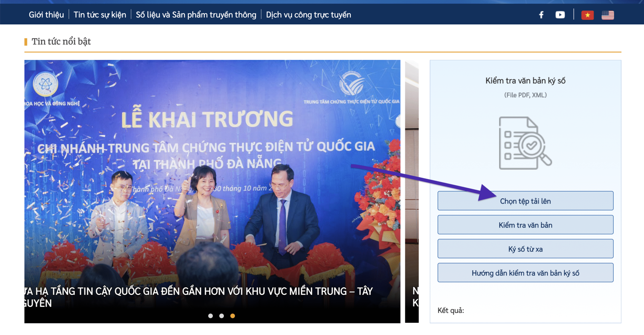Open Số liệu và Sản phẩm truyền thông
The width and height of the screenshot is (644, 335).
(x=196, y=15)
